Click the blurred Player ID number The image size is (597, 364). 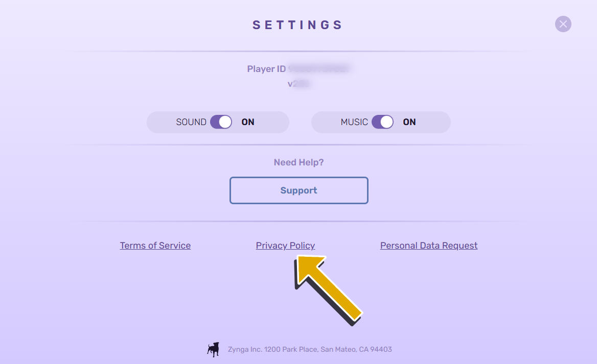[319, 69]
